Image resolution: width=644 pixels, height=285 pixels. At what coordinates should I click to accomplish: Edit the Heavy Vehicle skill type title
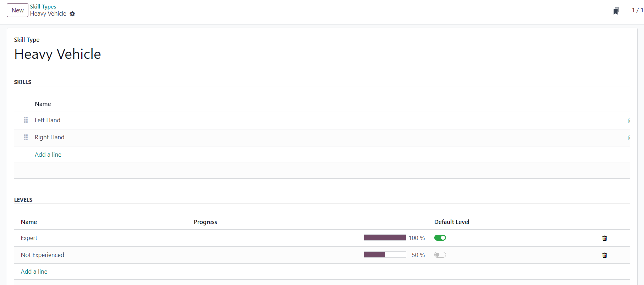click(57, 54)
